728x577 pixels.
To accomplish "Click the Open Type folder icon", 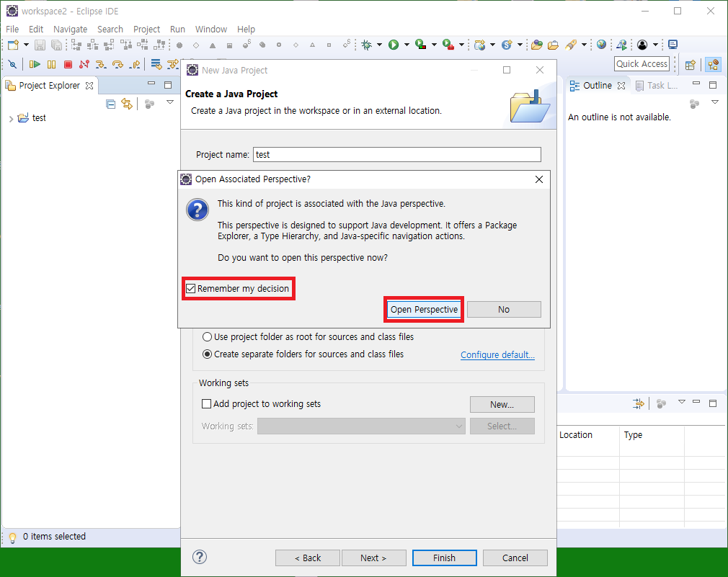I will 537,45.
